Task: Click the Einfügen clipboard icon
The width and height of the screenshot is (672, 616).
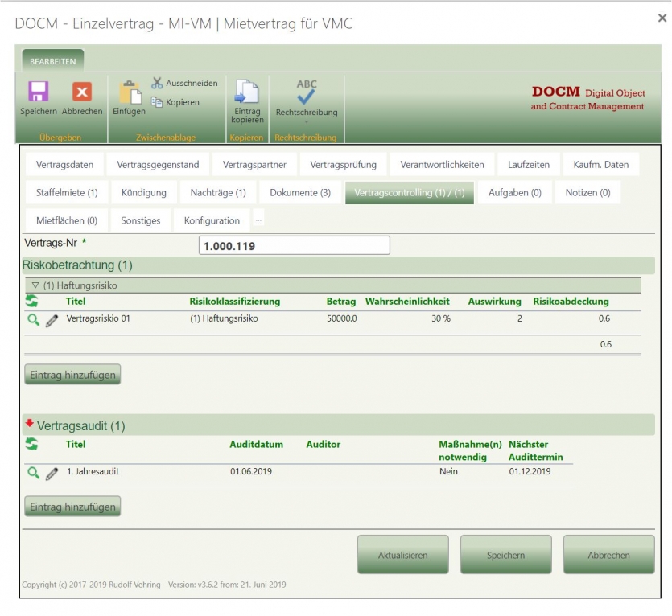Action: pyautogui.click(x=130, y=92)
